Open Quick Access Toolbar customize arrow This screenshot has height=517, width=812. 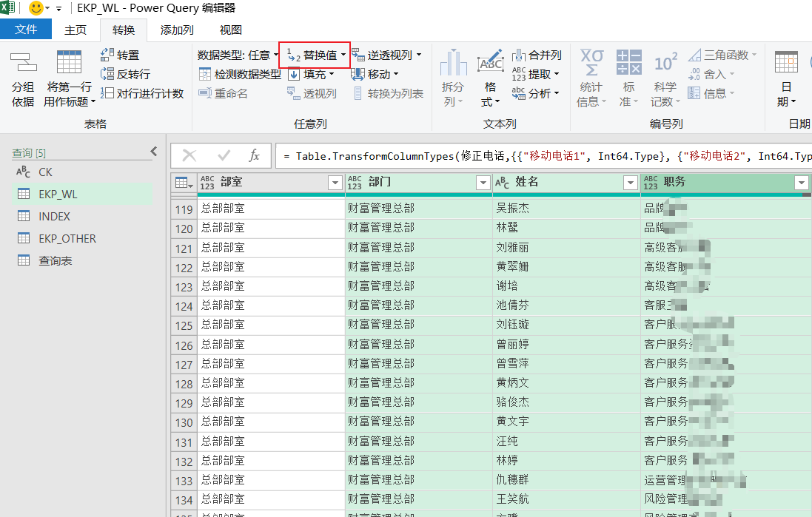[x=58, y=8]
